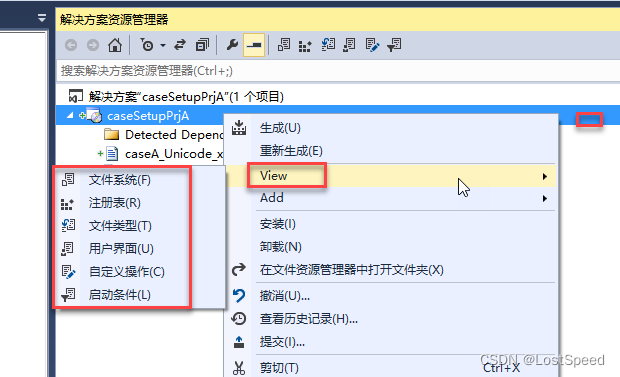Click the 解决方案资源管理器 title bar
Image resolution: width=620 pixels, height=377 pixels.
pos(338,19)
